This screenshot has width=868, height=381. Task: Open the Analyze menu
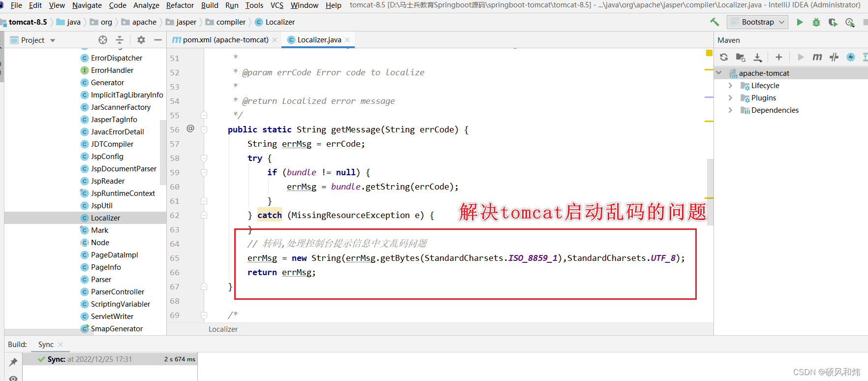(146, 5)
